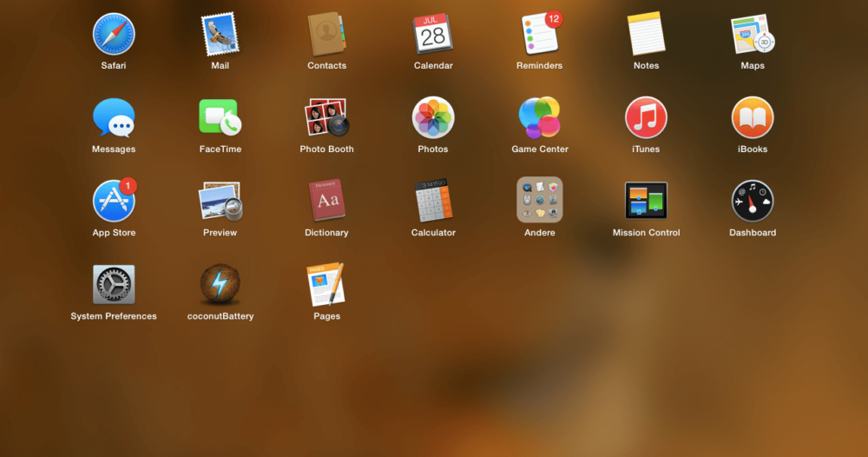Viewport: 868px width, 457px height.
Task: Open the Notes app
Action: tap(646, 34)
